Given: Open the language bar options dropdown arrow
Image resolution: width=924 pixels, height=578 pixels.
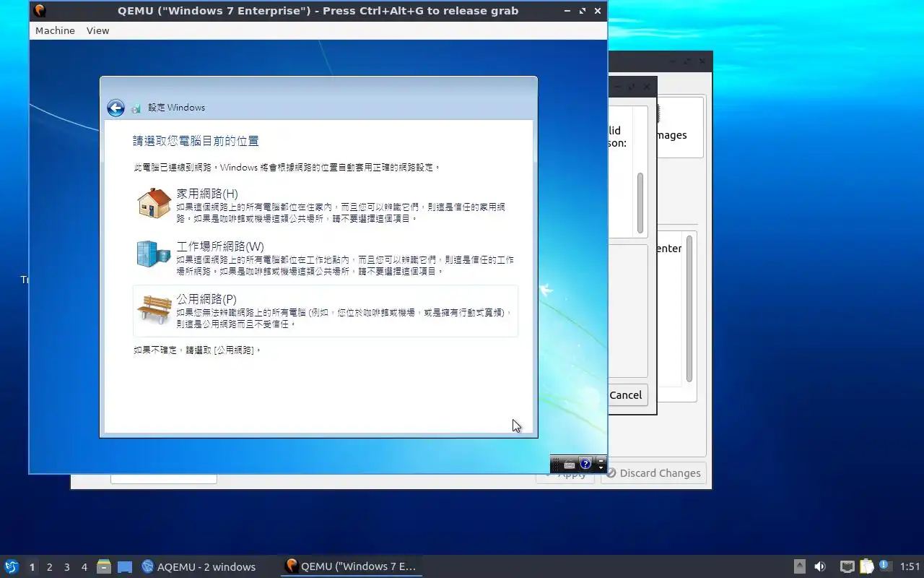Looking at the screenshot, I should click(601, 468).
